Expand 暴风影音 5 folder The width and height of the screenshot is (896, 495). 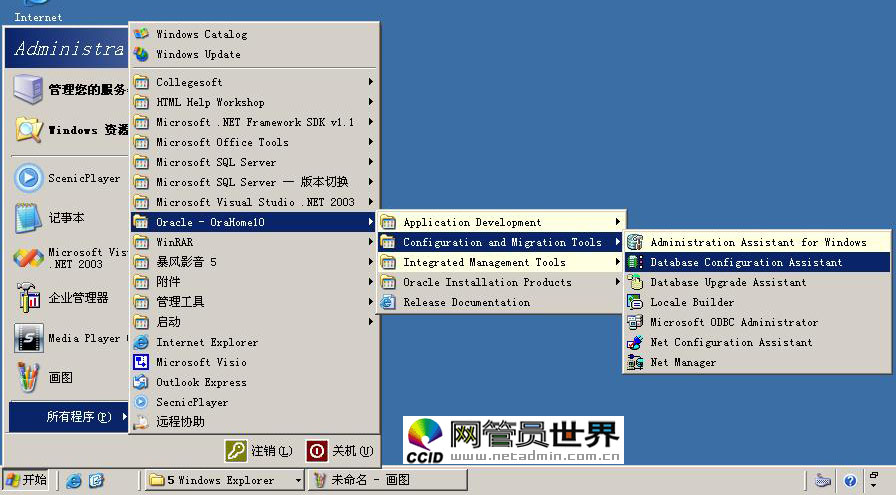pyautogui.click(x=255, y=262)
